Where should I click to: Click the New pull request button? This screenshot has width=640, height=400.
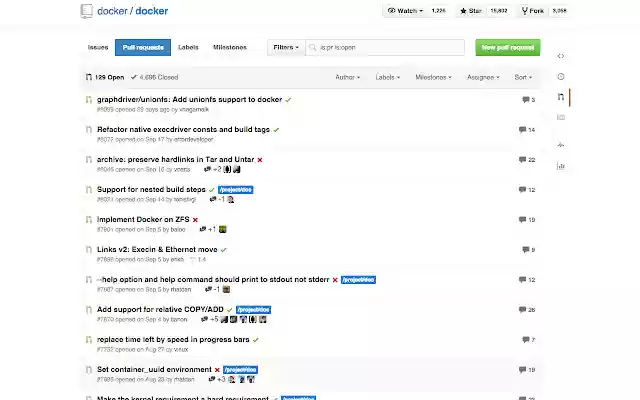(508, 47)
